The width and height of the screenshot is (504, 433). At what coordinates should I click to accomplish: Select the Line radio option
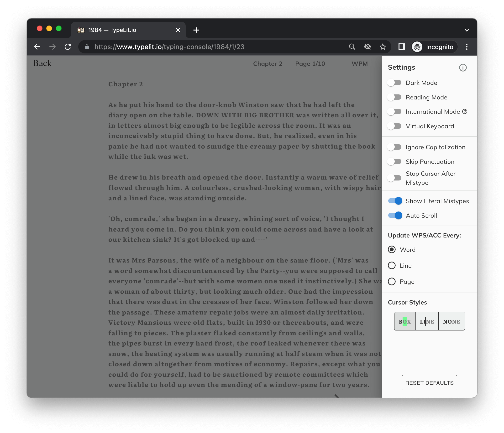pos(392,266)
